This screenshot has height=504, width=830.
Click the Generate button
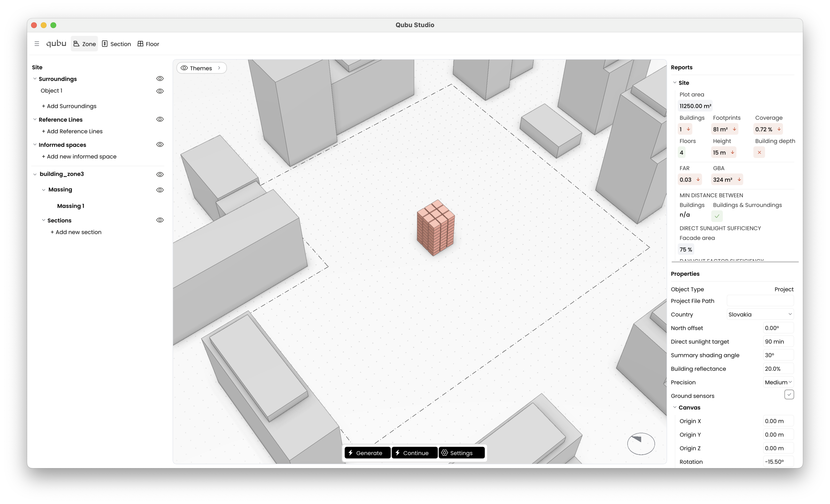point(367,453)
